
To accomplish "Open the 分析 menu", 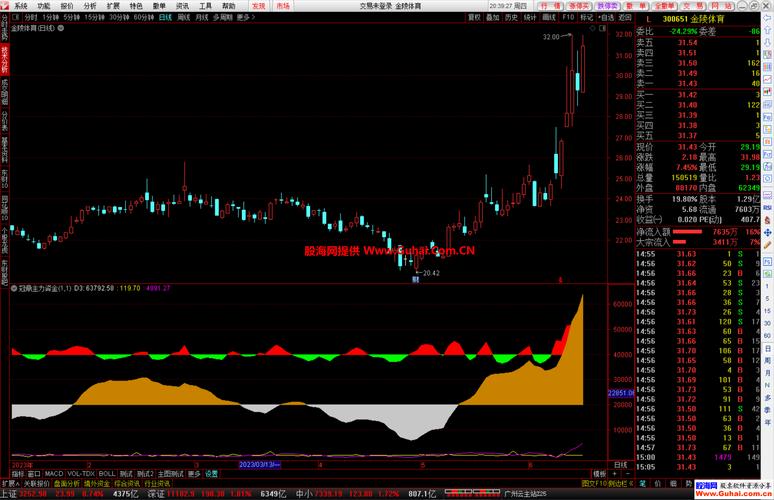I will (90, 6).
